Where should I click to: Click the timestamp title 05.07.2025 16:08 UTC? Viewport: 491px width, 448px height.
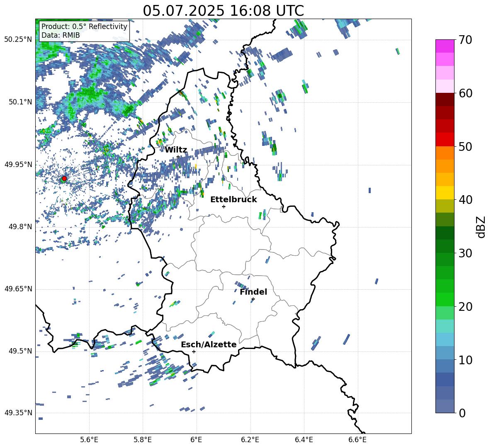tap(223, 11)
